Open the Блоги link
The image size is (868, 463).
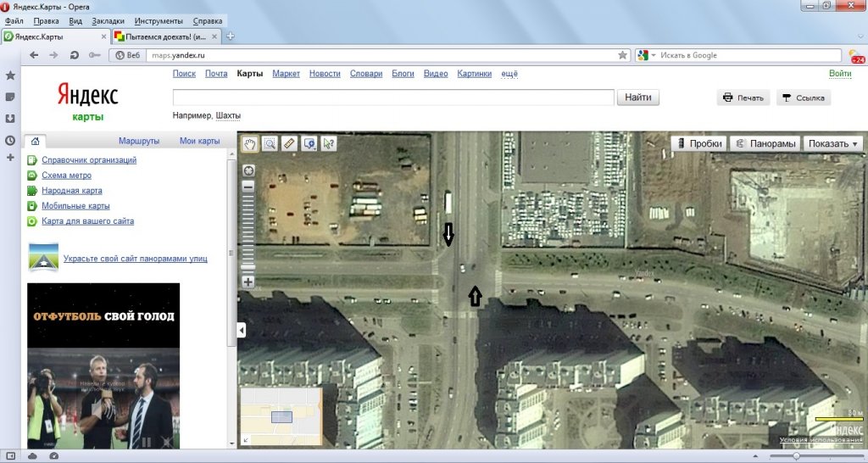pos(403,74)
